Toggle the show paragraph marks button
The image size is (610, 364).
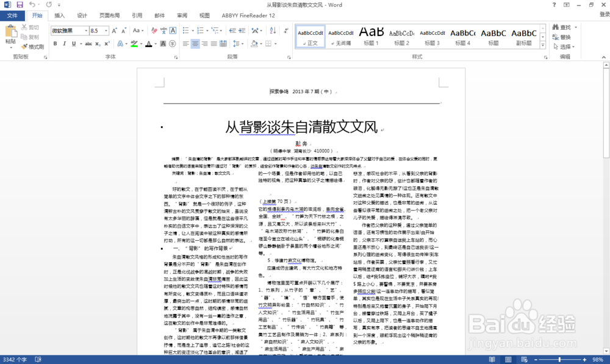coord(285,30)
